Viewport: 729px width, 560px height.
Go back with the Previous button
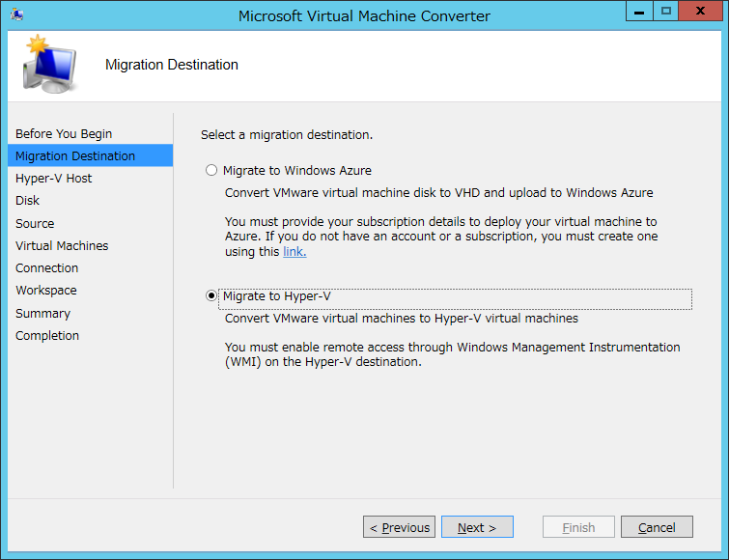click(x=399, y=527)
